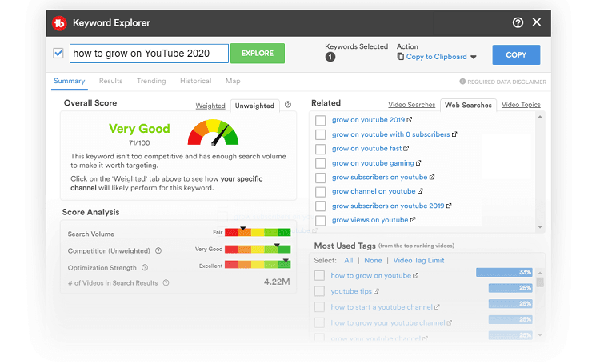
Task: Open the Trending tab
Action: [x=151, y=81]
